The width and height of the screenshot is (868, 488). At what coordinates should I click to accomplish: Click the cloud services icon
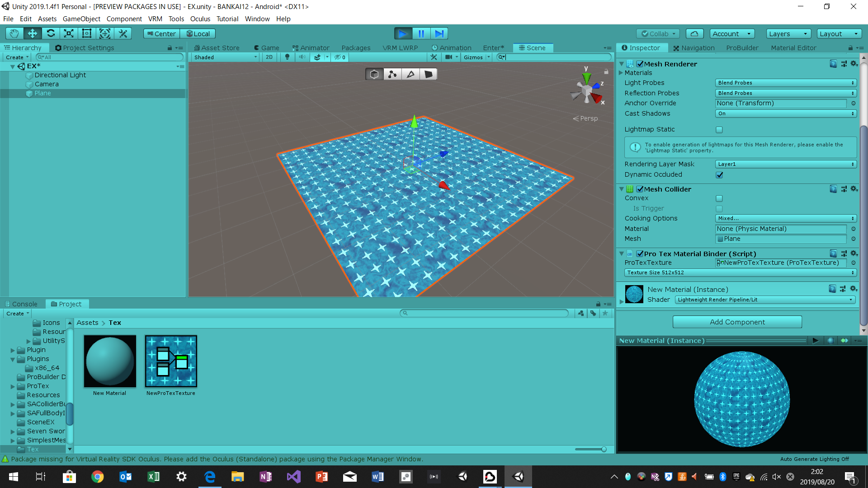694,33
